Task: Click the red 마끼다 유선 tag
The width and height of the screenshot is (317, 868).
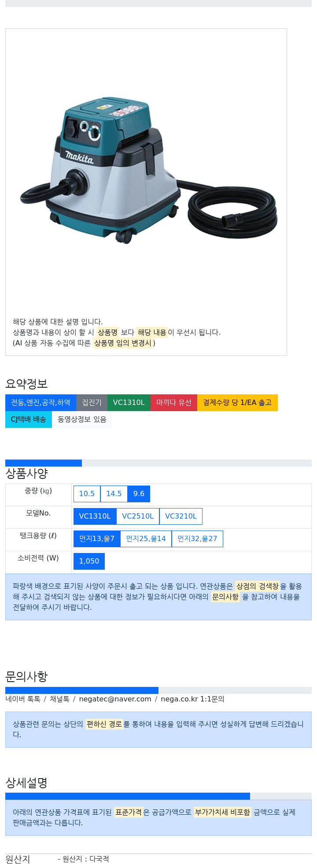Action: (174, 402)
